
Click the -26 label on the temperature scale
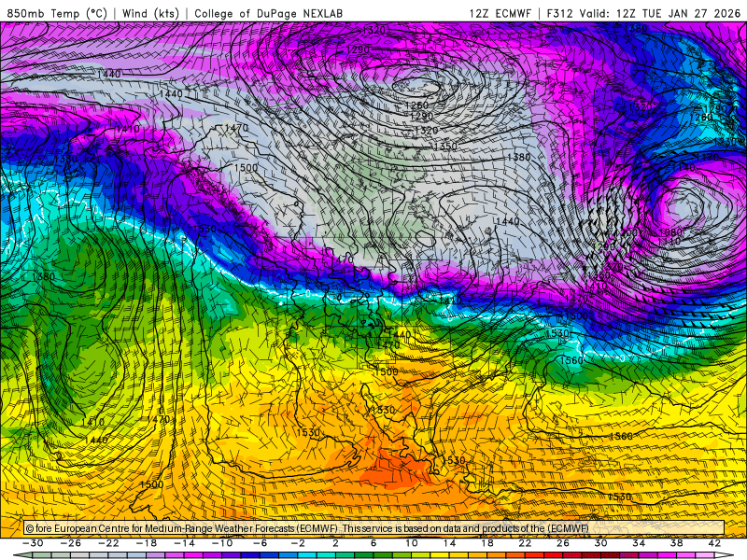(x=71, y=543)
